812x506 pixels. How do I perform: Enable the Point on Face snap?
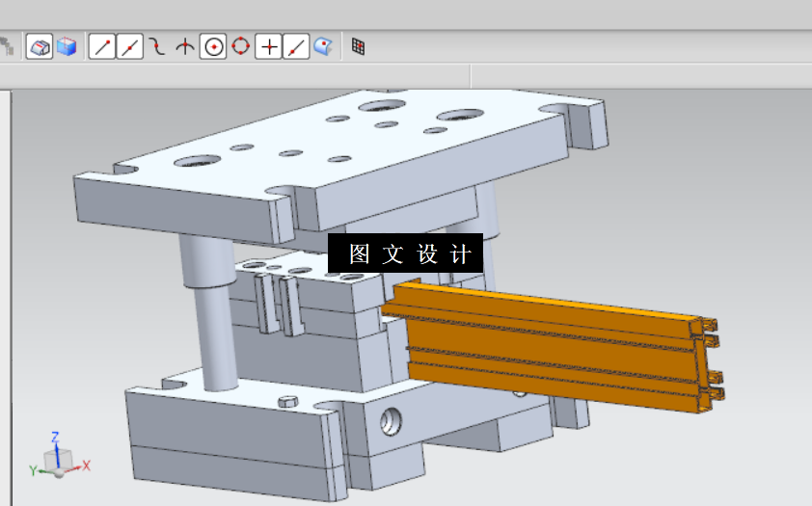point(323,46)
